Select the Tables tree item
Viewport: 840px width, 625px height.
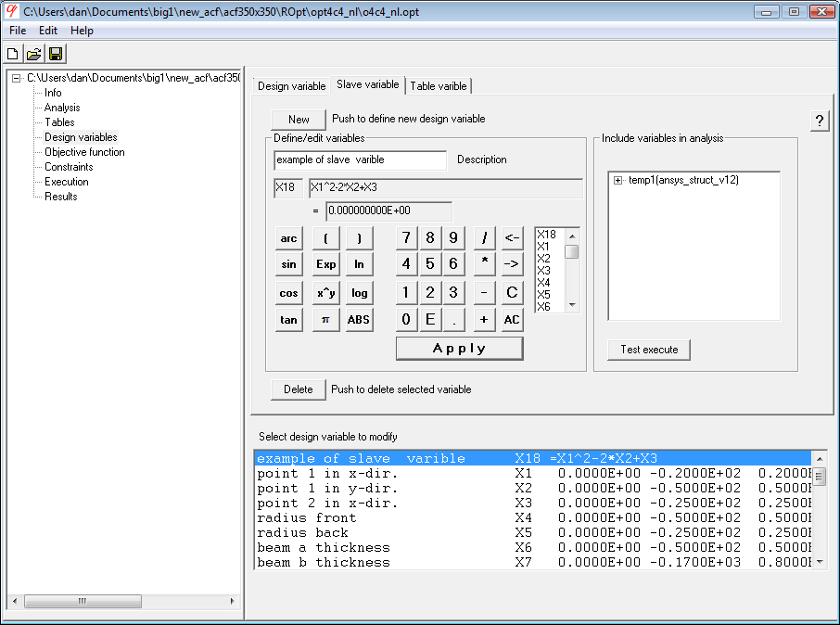click(59, 122)
